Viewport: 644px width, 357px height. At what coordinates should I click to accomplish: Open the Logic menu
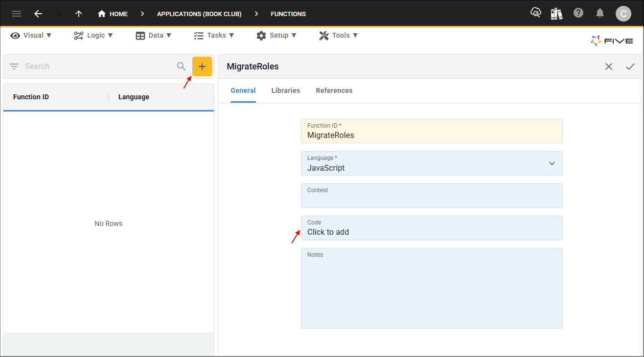pos(93,35)
